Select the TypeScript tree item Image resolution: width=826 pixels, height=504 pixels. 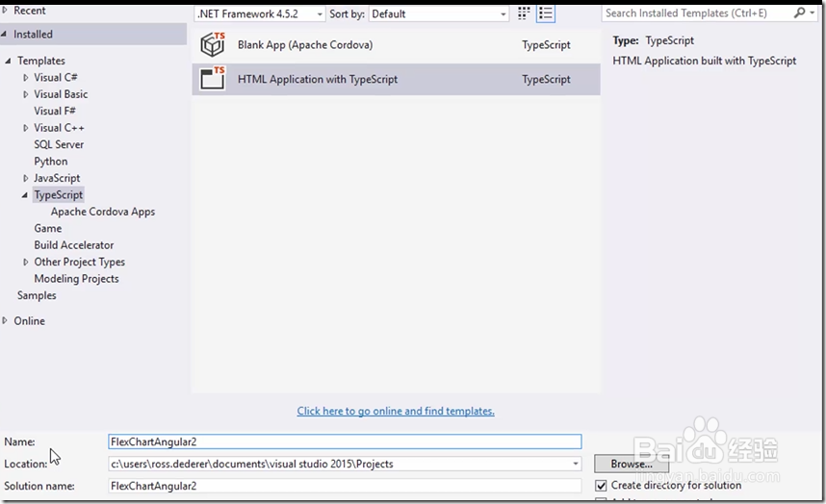[59, 194]
